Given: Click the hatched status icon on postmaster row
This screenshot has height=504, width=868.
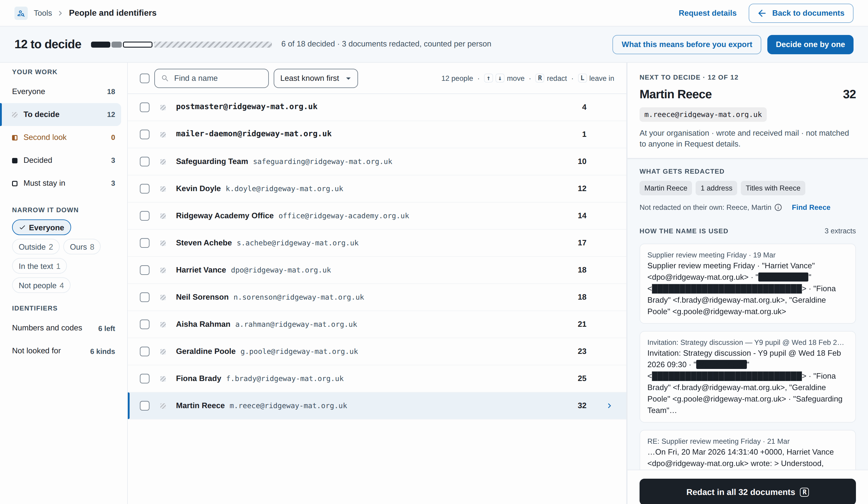Looking at the screenshot, I should pyautogui.click(x=163, y=108).
